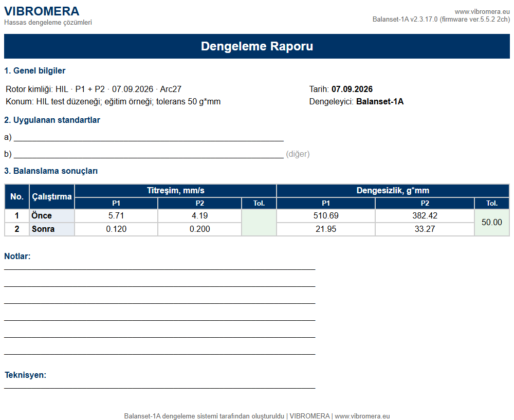The height and width of the screenshot is (420, 514).
Task: Click the imbalance value 33.27
Action: (425, 229)
